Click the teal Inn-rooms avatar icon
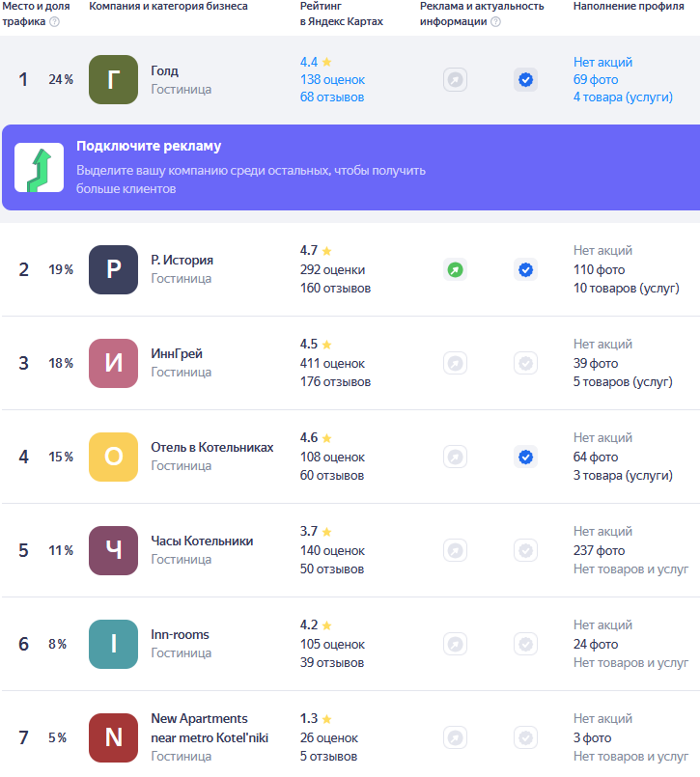Screen dimensions: 700x777 pyautogui.click(x=114, y=644)
